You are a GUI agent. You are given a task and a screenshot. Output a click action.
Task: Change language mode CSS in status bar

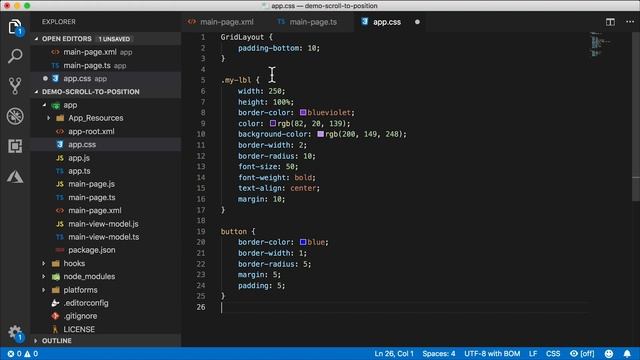(x=553, y=353)
